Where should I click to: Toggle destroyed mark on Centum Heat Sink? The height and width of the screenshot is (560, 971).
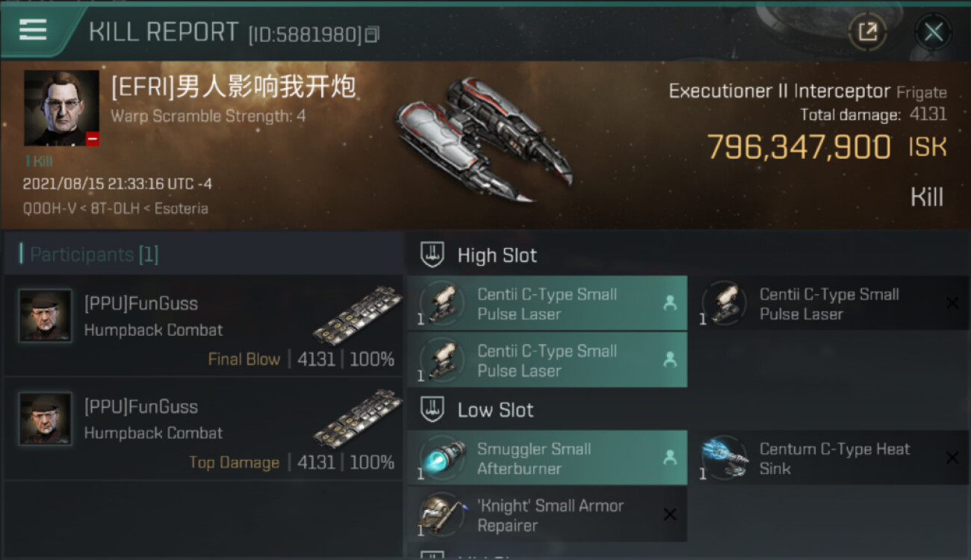coord(952,457)
